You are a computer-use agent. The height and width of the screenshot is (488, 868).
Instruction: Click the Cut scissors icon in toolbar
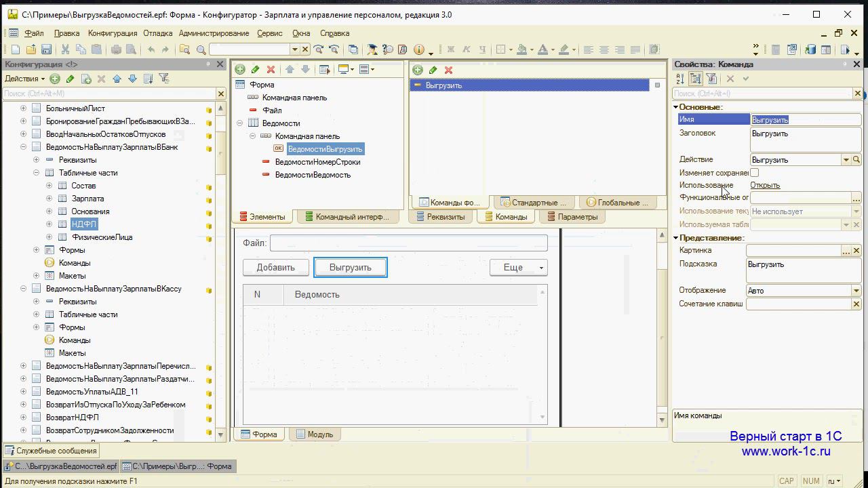click(65, 49)
